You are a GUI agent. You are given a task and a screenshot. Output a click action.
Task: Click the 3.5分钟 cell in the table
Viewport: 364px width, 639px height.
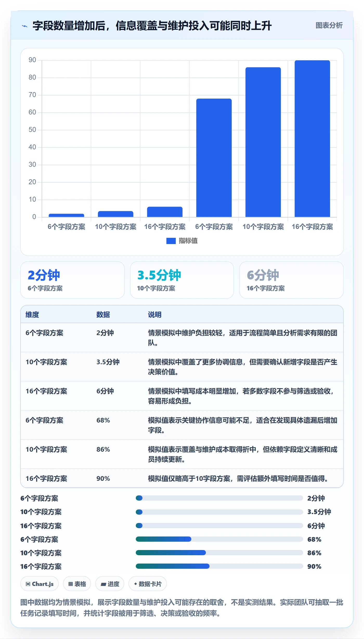(108, 362)
